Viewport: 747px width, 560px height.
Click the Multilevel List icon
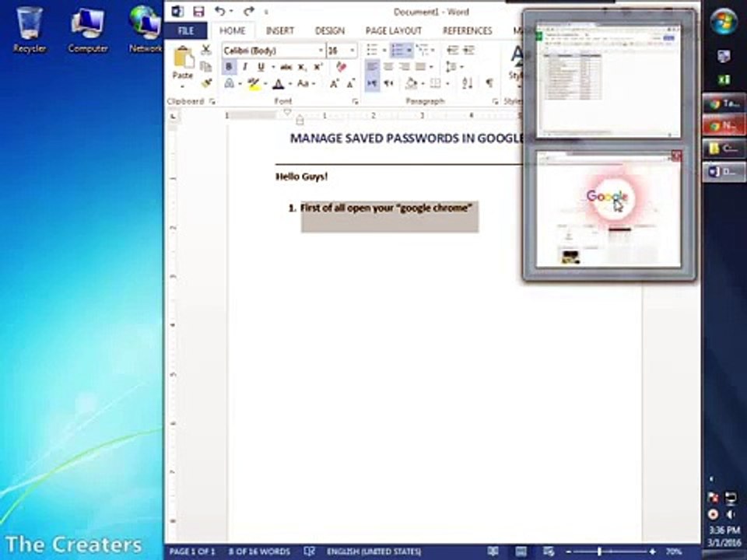coord(421,50)
